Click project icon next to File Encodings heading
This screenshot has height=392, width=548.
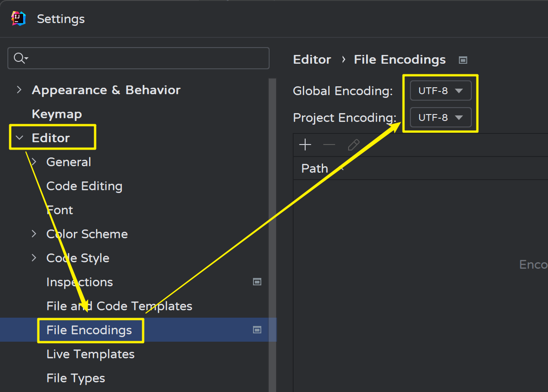tap(463, 60)
